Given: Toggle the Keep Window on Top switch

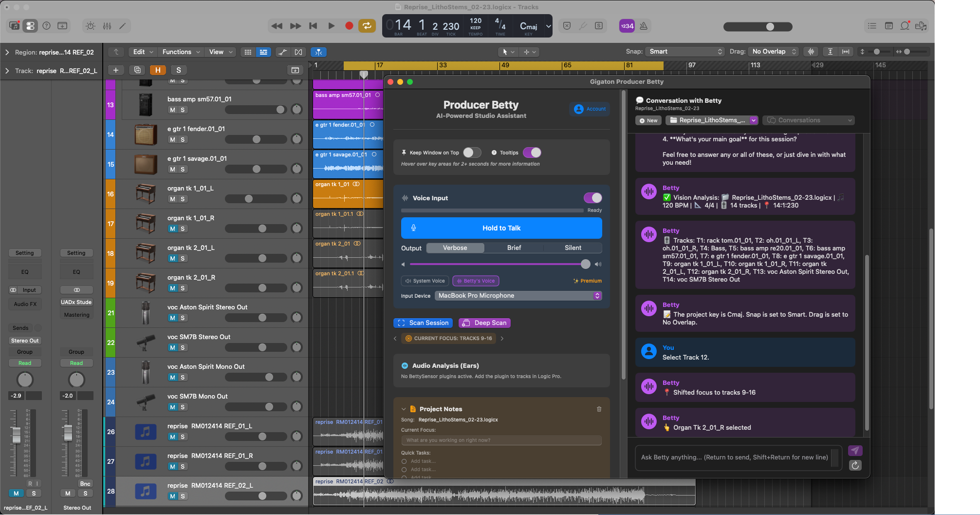Looking at the screenshot, I should [x=471, y=153].
